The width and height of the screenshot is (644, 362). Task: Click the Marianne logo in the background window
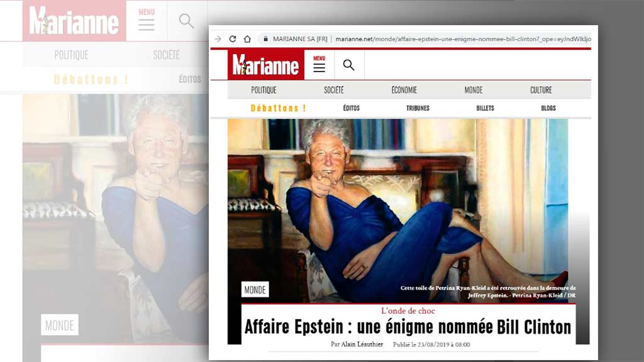point(74,21)
